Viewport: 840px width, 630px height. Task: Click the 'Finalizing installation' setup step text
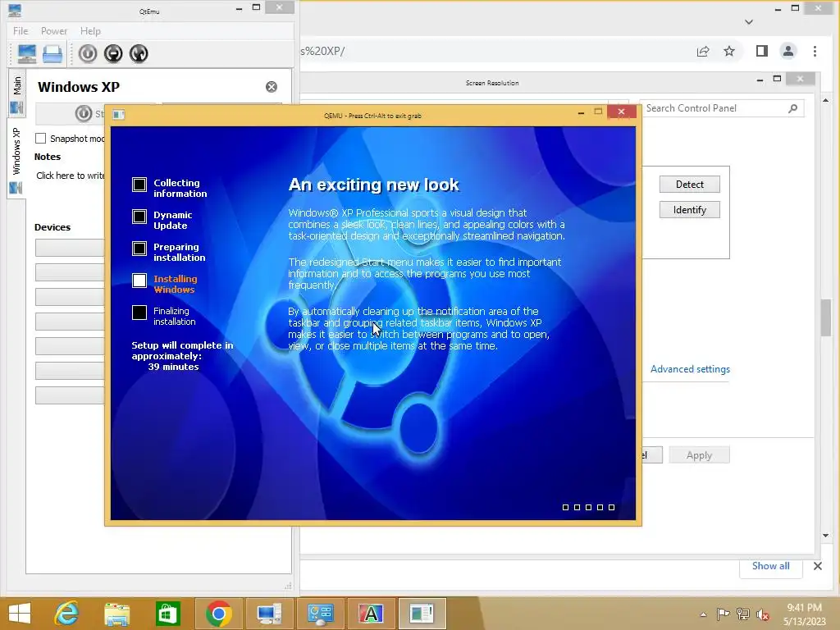[174, 316]
